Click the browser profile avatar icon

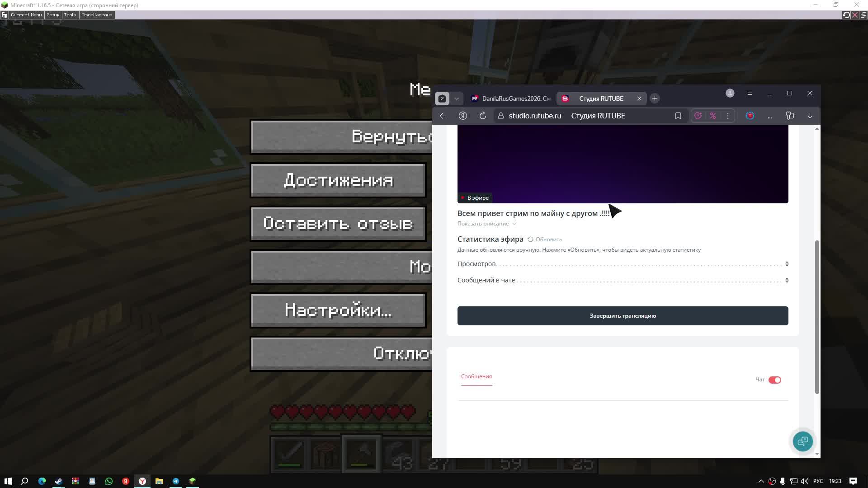pos(730,93)
